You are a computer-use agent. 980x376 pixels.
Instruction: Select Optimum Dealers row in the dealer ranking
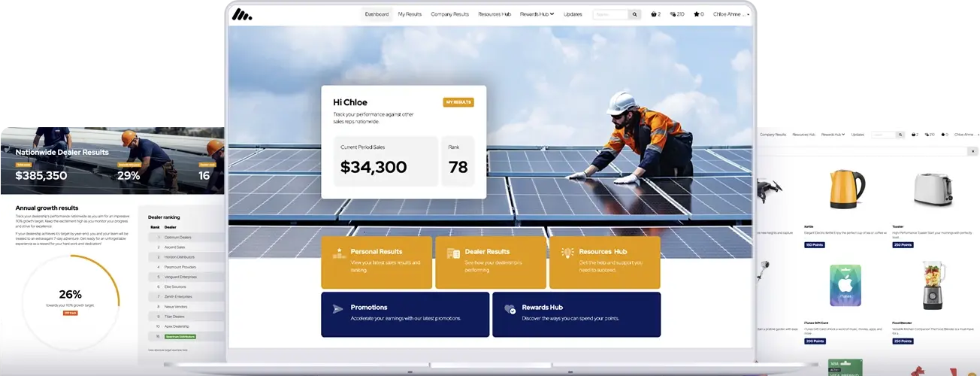coord(186,237)
